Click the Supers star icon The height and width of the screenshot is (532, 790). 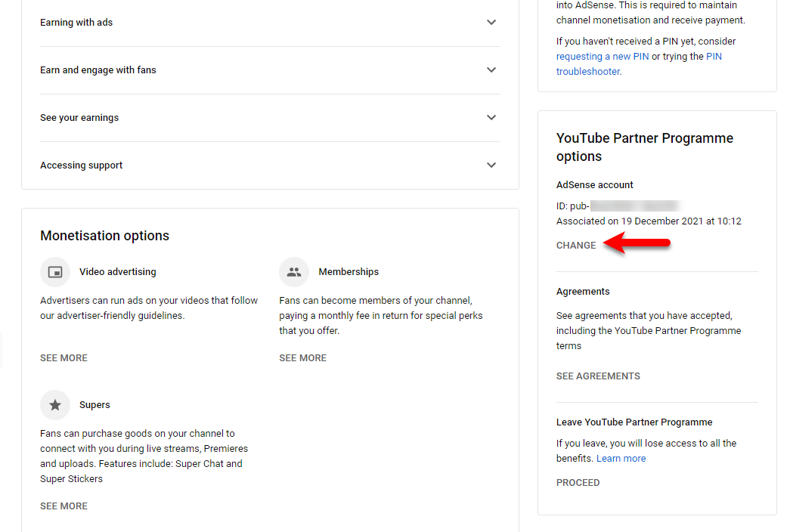tap(55, 405)
